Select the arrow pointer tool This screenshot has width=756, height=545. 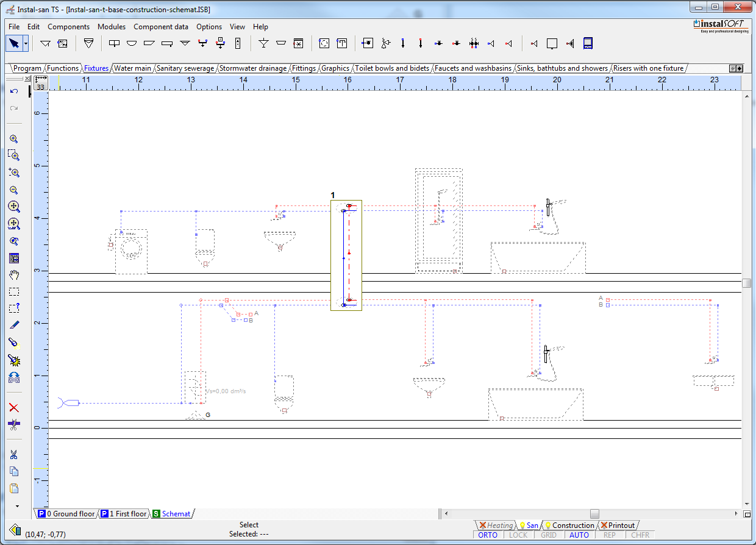[14, 43]
